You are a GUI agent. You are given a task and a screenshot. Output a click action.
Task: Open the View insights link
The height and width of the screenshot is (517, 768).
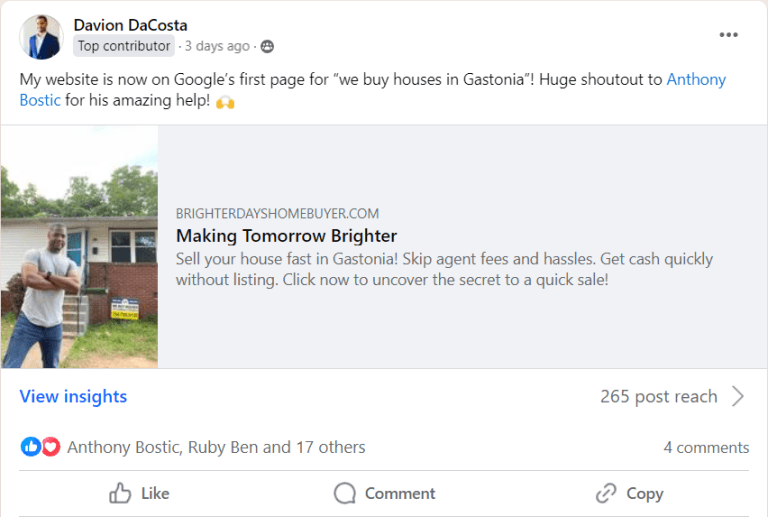tap(73, 396)
